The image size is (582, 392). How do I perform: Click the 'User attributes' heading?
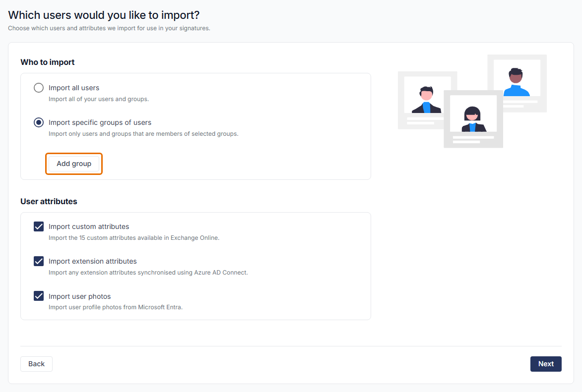point(49,201)
